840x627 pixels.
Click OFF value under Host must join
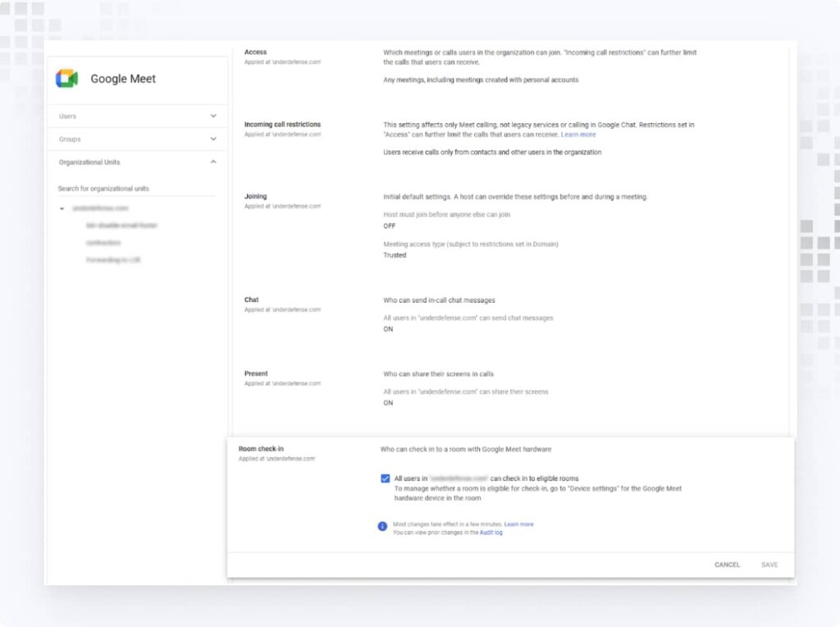tap(390, 227)
